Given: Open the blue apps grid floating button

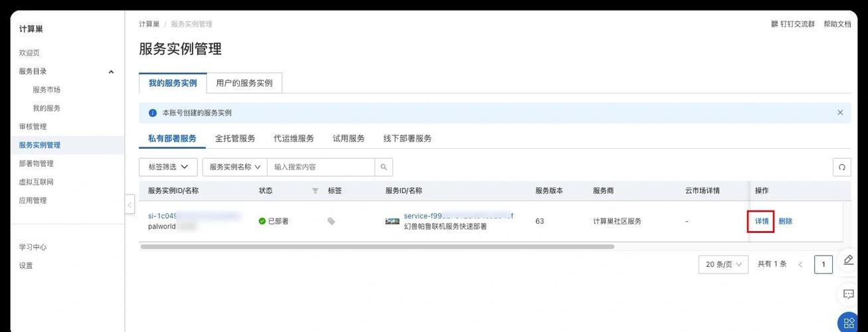Looking at the screenshot, I should [848, 323].
